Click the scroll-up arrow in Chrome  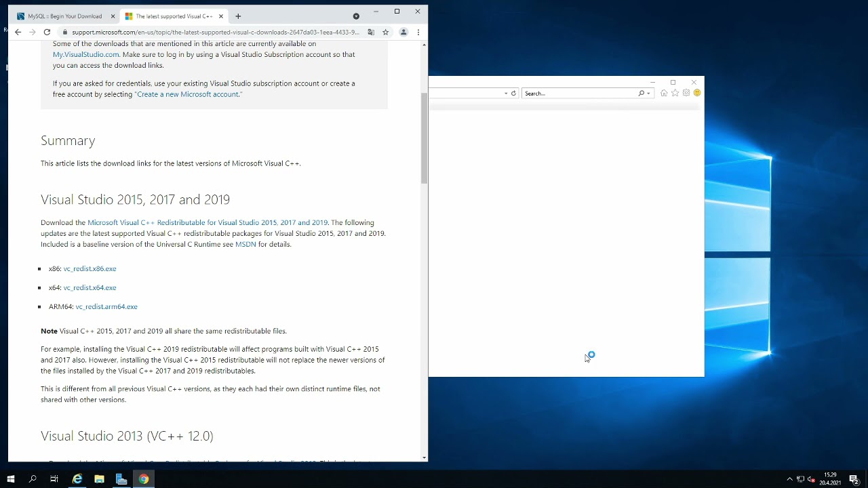point(424,45)
